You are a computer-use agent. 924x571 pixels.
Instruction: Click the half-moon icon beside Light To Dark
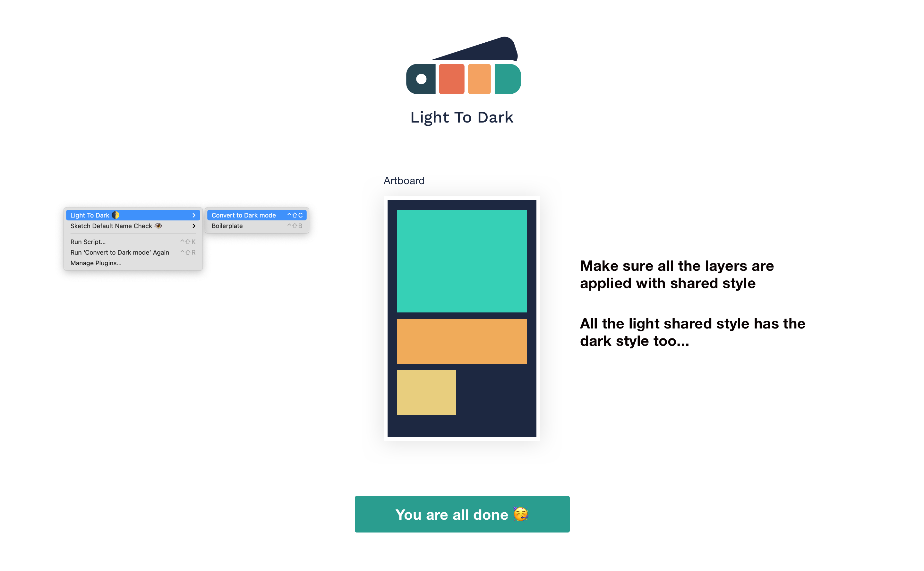116,215
